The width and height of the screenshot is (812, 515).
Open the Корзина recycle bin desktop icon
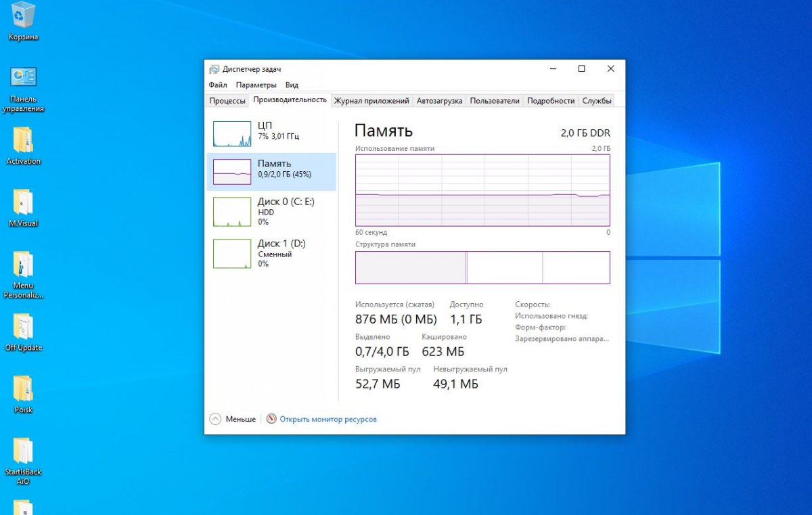tap(23, 21)
